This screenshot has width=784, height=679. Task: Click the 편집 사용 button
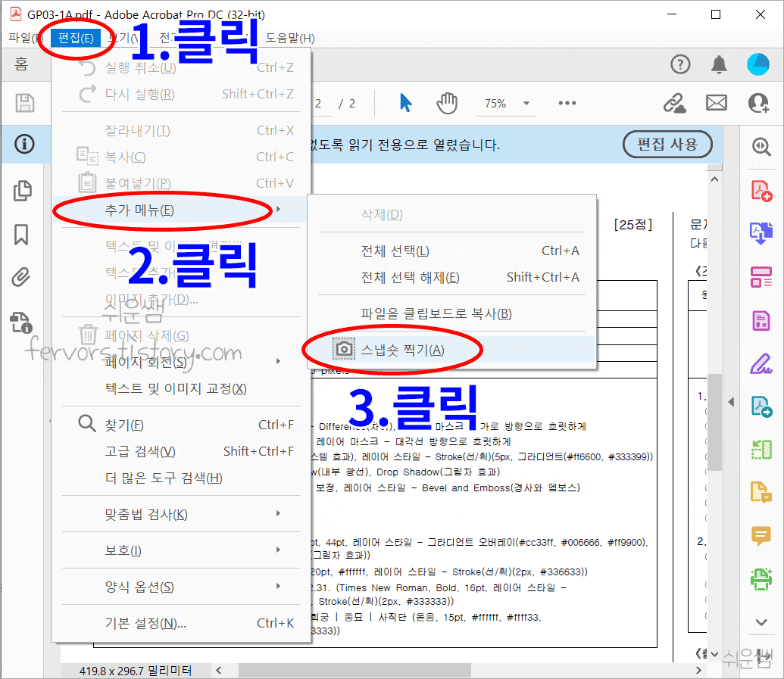tap(667, 144)
